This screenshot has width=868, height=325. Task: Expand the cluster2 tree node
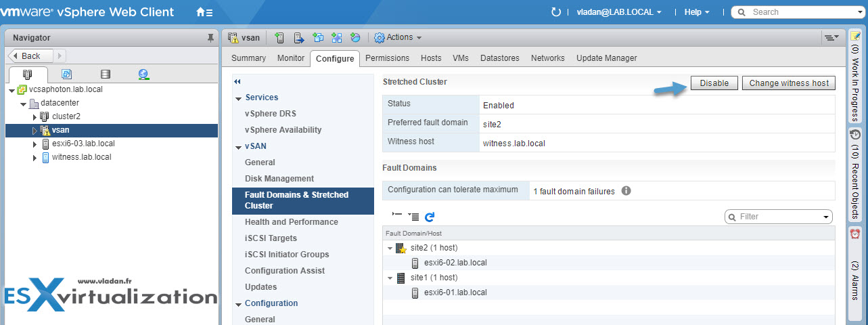coord(35,116)
